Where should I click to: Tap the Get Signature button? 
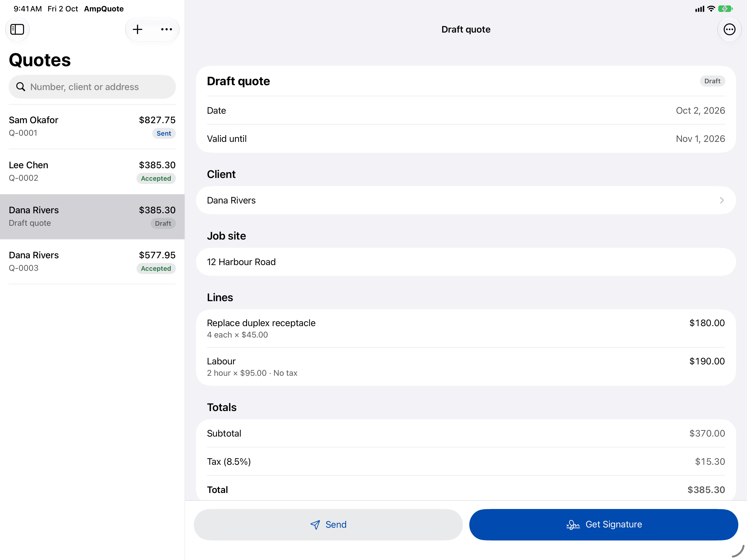603,524
